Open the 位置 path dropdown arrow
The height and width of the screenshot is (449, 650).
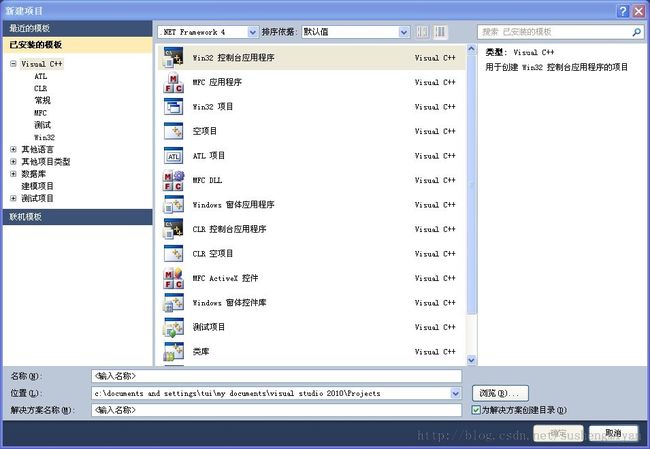[455, 393]
